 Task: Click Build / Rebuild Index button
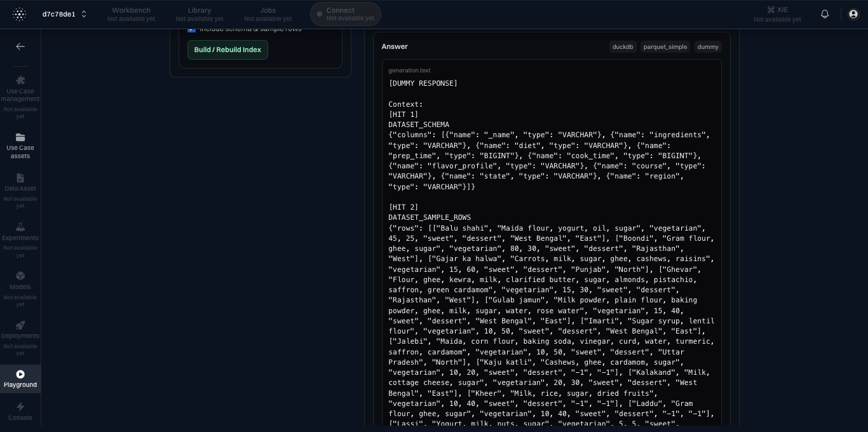coord(227,50)
